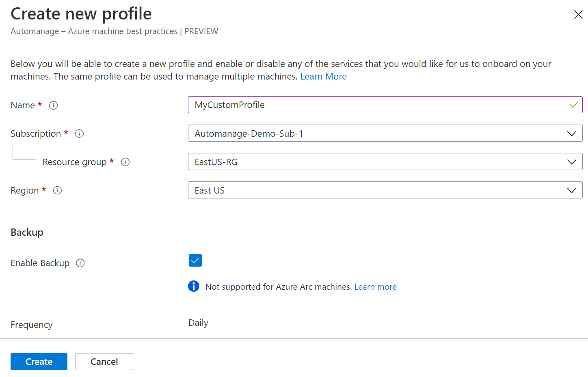Click the Region field info icon
Screen dimensions: 588x377
58,190
